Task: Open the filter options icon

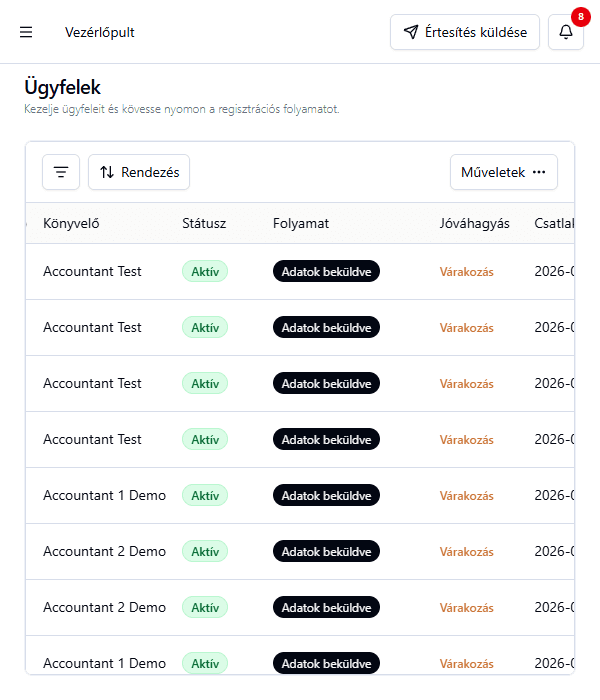Action: click(61, 172)
